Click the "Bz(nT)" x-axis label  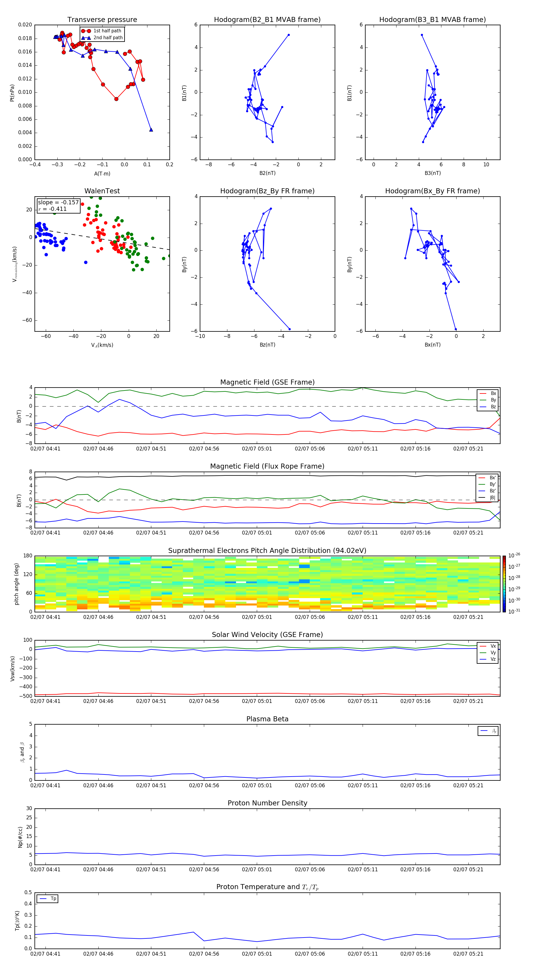[267, 345]
